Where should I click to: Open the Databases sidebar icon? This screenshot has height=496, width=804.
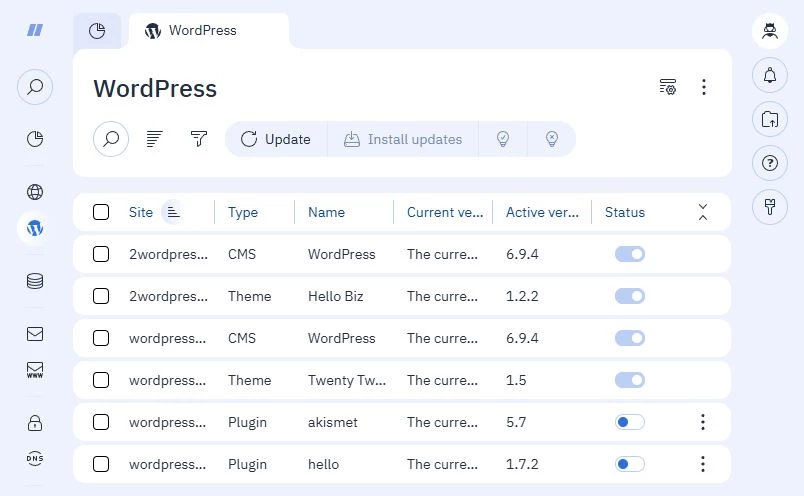pyautogui.click(x=35, y=281)
